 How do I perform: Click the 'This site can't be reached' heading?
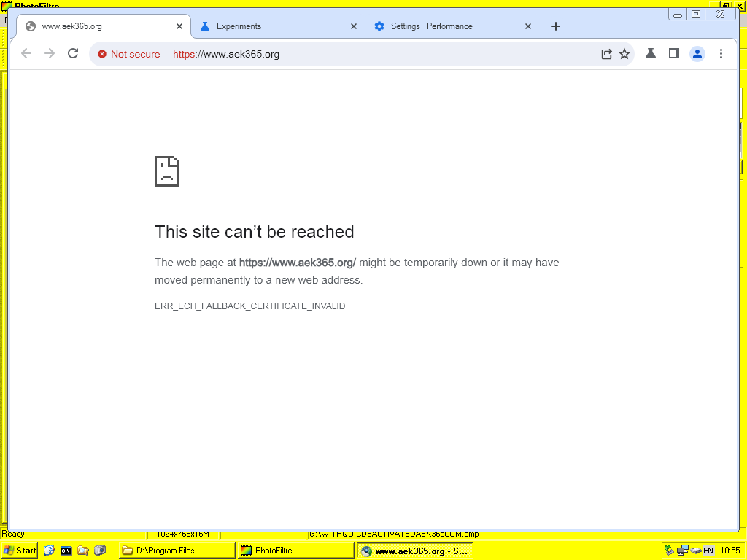click(x=254, y=232)
